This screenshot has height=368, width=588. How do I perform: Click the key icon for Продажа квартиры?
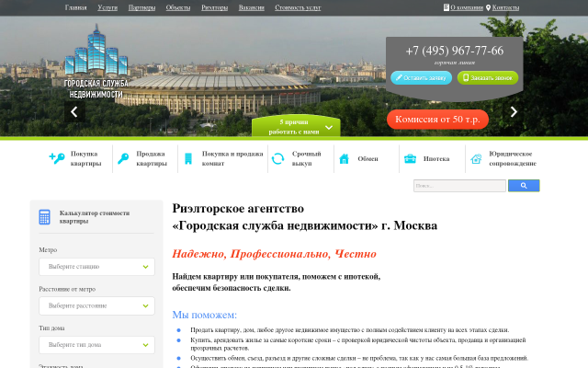123,158
